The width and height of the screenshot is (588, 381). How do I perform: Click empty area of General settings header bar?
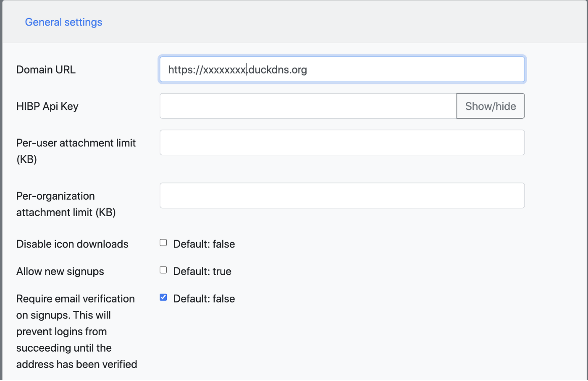click(336, 22)
